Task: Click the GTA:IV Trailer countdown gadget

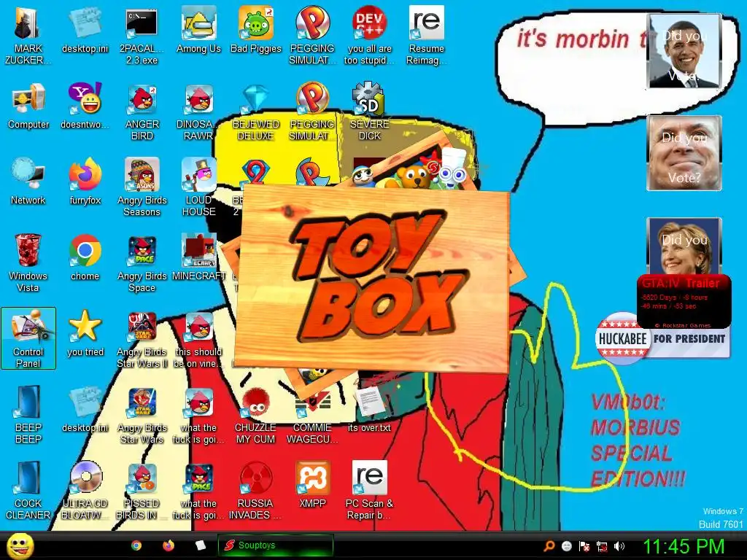Action: coord(684,301)
